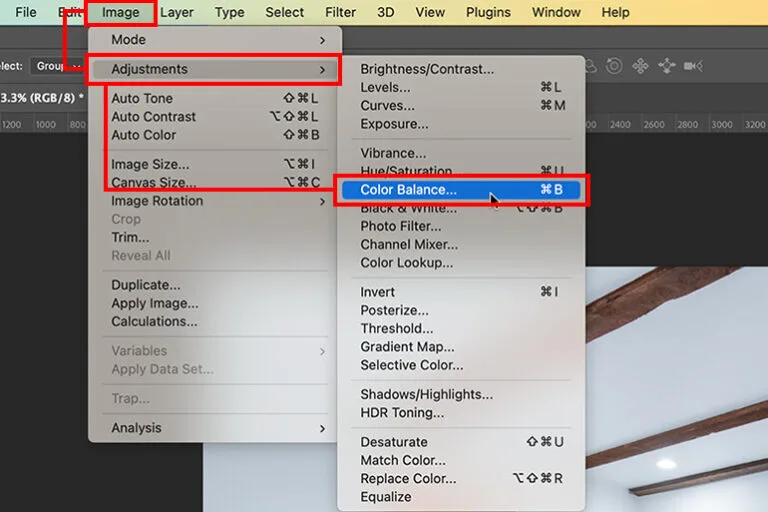Open the View menu
Viewport: 768px width, 512px height.
point(430,12)
